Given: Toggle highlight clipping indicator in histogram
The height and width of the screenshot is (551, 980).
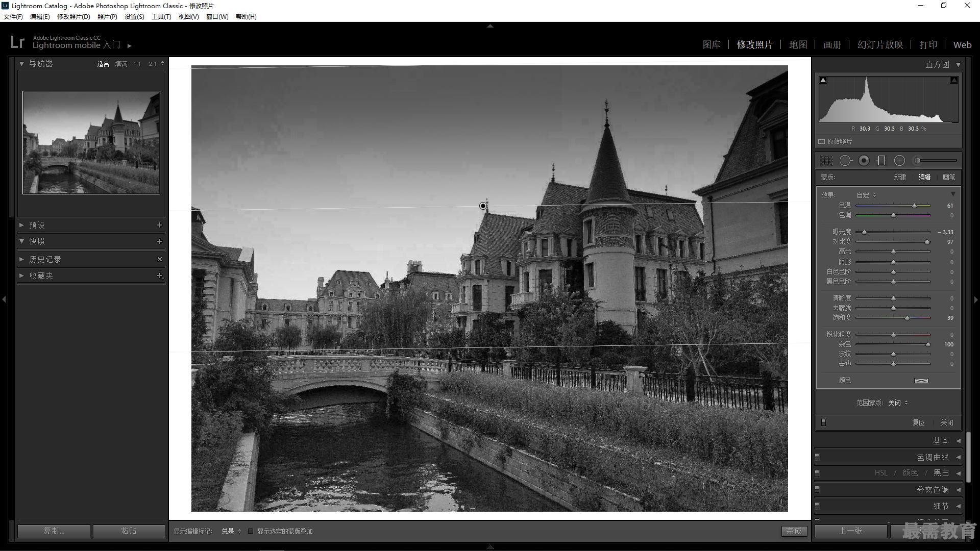Looking at the screenshot, I should click(x=953, y=80).
